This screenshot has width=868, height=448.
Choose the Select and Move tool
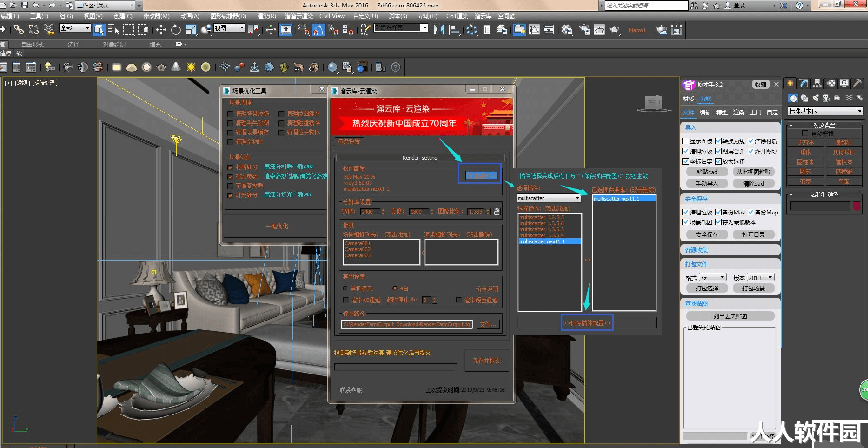pos(161,30)
